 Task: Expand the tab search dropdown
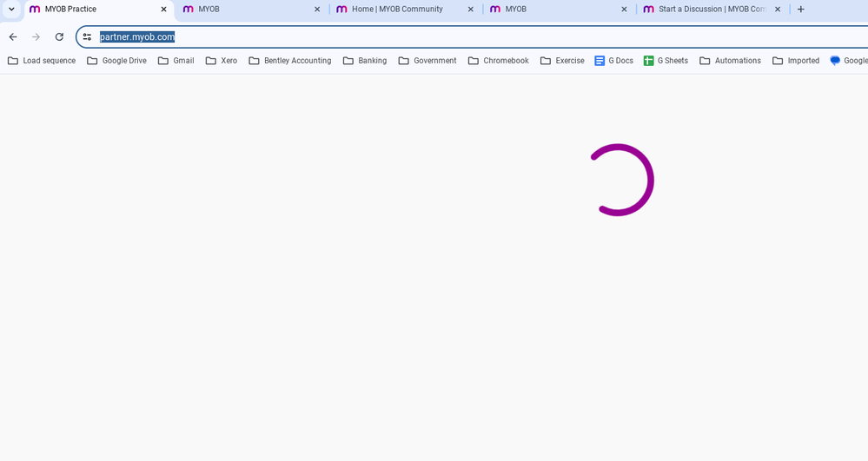[11, 10]
